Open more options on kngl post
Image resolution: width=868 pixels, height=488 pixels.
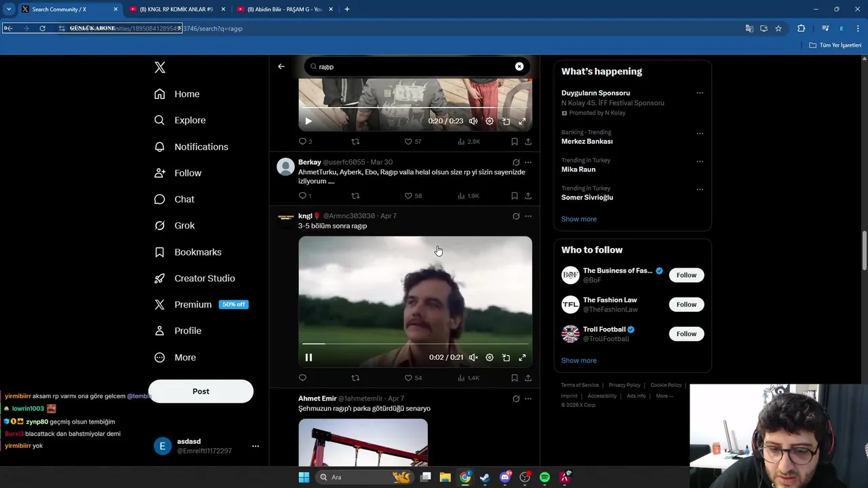pos(528,216)
